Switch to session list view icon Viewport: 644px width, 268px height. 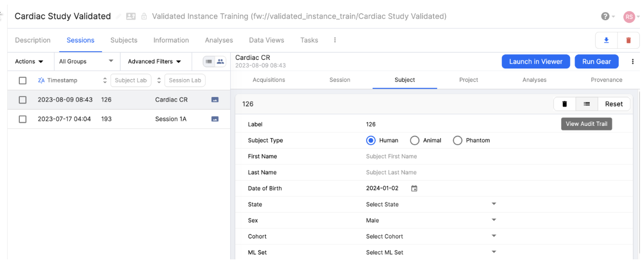pyautogui.click(x=209, y=61)
